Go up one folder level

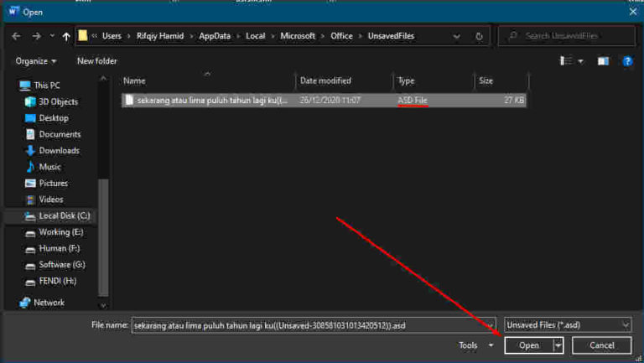point(66,37)
